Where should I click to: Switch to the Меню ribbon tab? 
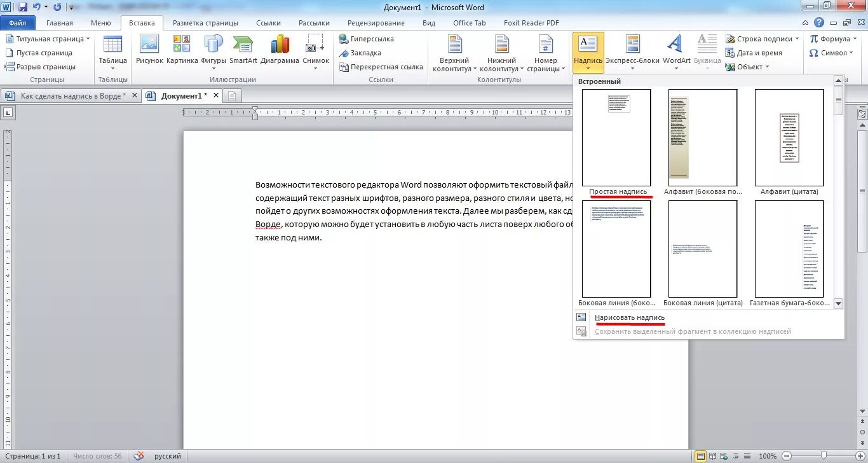(100, 23)
